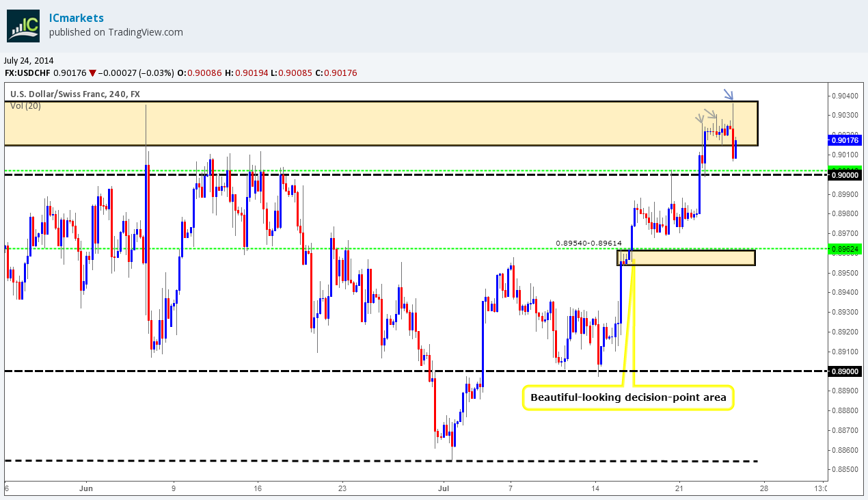Click the U.S. Dollar/Swiss Franc chart title
The width and height of the screenshot is (868, 500).
click(75, 94)
